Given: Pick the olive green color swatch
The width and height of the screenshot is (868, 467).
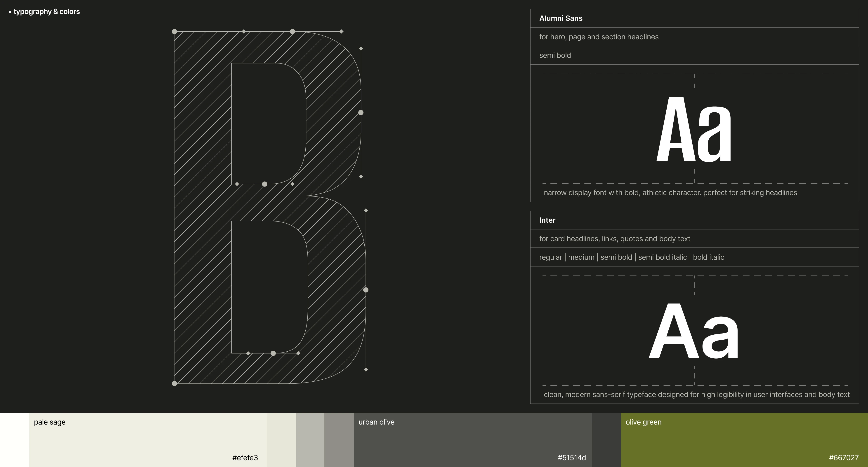Looking at the screenshot, I should click(744, 440).
